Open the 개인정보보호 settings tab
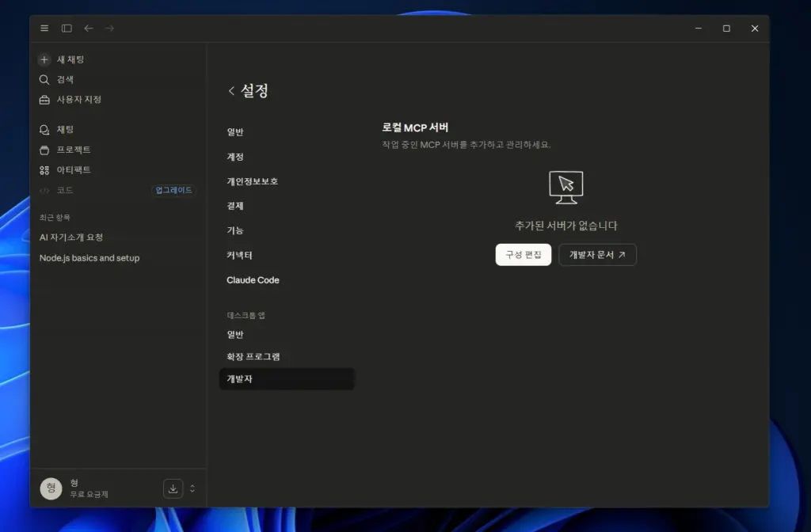The image size is (811, 532). coord(287,181)
